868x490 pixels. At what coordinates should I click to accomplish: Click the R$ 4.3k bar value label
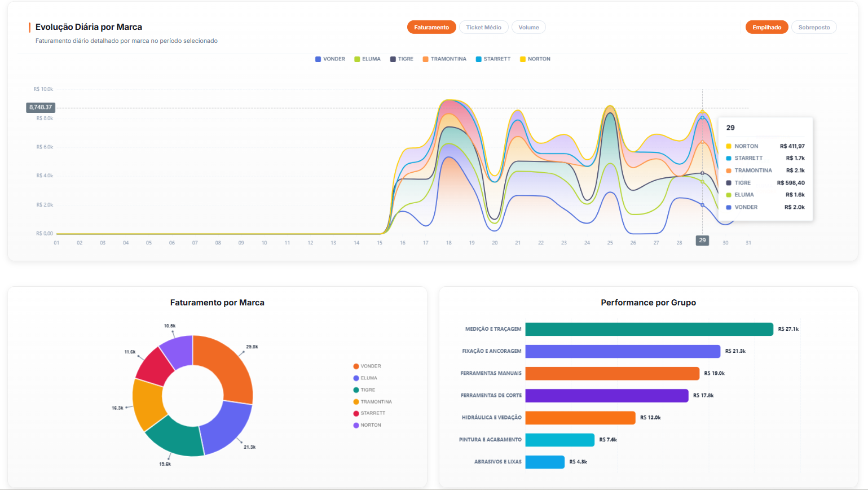point(578,462)
